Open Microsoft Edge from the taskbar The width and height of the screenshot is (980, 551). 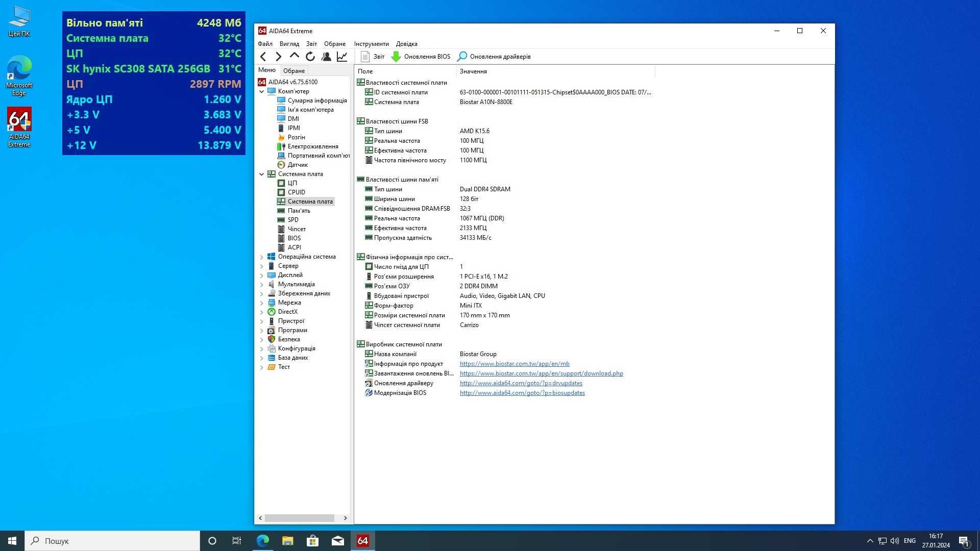tap(263, 541)
